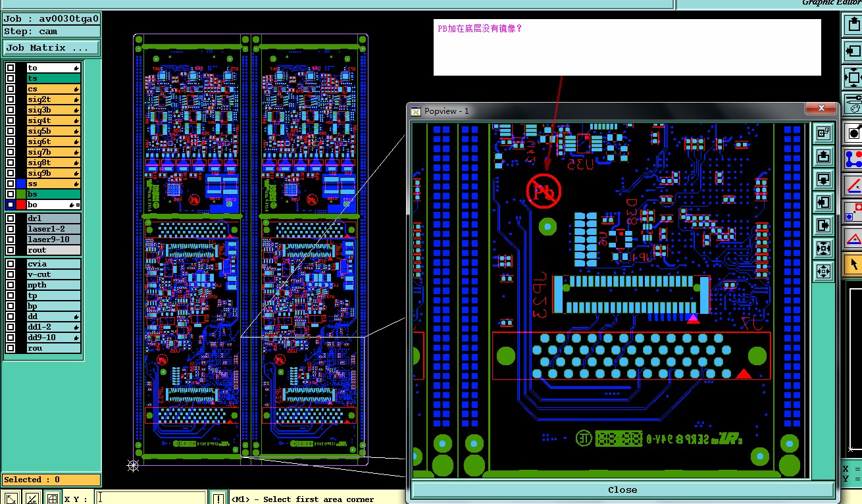Select the tp layer name
The width and height of the screenshot is (862, 504).
tap(53, 295)
